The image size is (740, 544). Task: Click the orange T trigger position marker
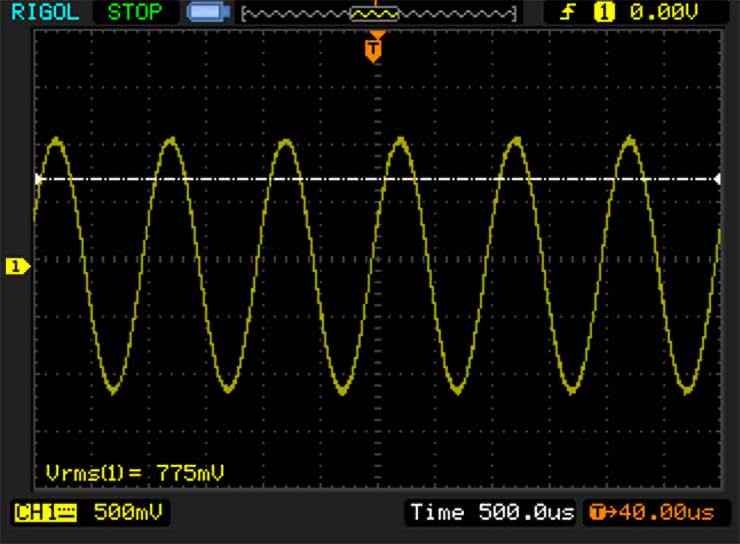pyautogui.click(x=373, y=48)
